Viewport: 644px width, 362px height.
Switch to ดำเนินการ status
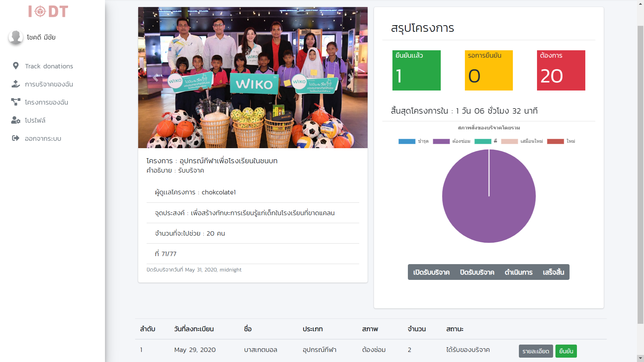(x=518, y=272)
